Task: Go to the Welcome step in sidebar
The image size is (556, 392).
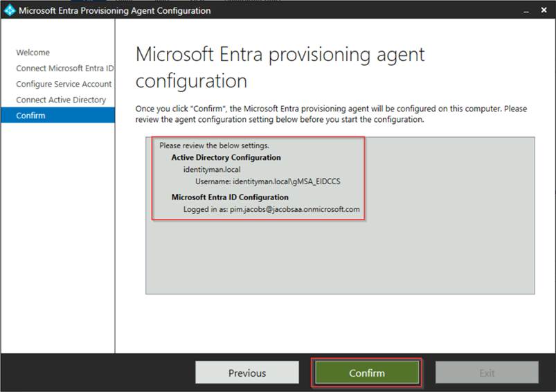Action: tap(33, 53)
